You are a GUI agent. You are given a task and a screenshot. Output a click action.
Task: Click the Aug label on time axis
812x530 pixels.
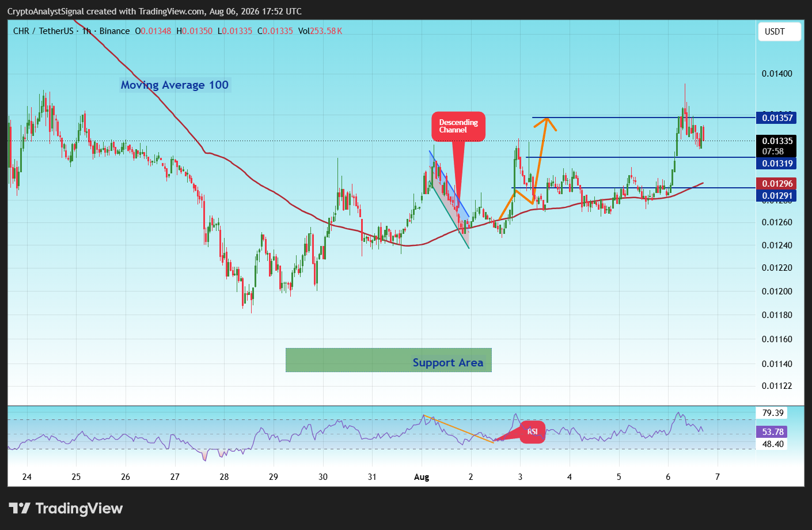point(422,477)
